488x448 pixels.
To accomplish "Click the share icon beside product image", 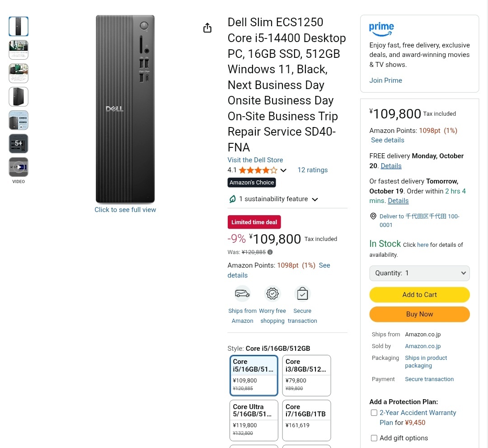I will pyautogui.click(x=207, y=28).
